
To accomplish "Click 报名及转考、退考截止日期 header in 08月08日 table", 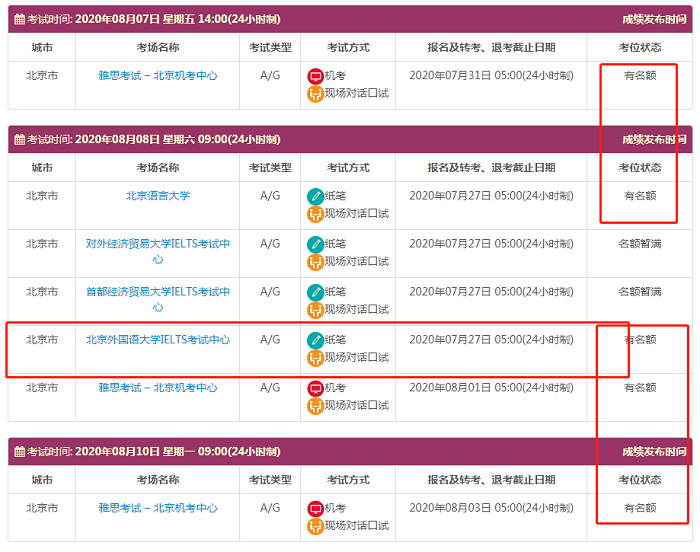I will pos(491,167).
